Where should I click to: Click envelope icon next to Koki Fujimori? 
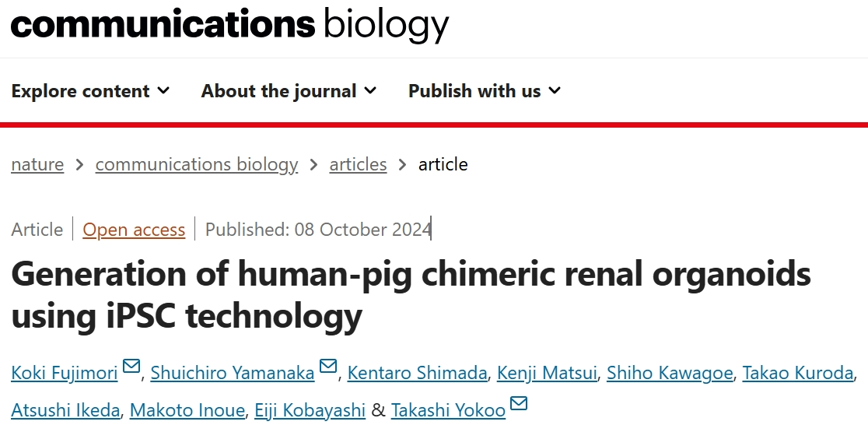131,367
